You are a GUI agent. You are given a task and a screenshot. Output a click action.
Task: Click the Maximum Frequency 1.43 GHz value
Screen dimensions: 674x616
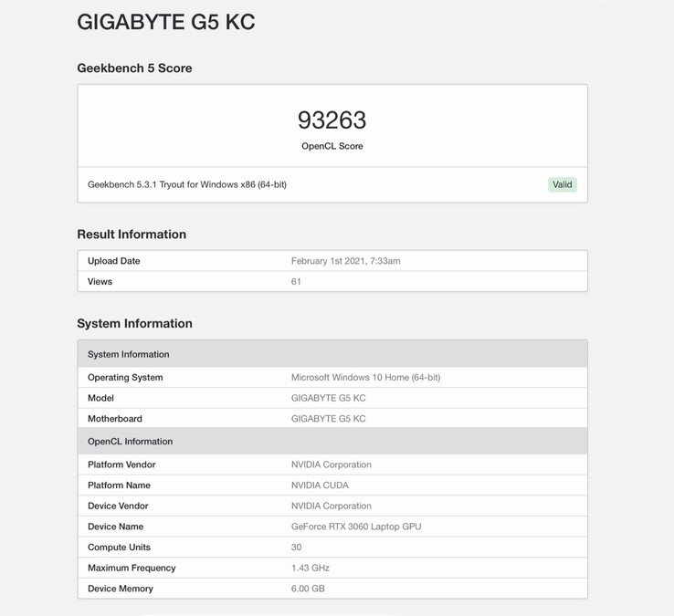pos(310,568)
